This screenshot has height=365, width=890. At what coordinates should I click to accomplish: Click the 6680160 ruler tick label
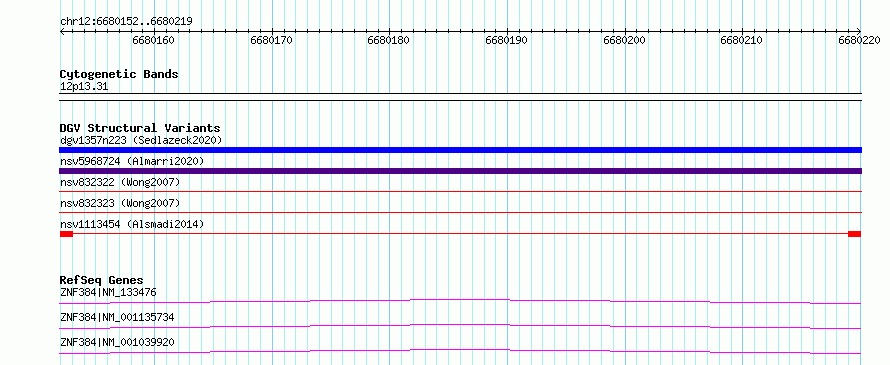(153, 40)
